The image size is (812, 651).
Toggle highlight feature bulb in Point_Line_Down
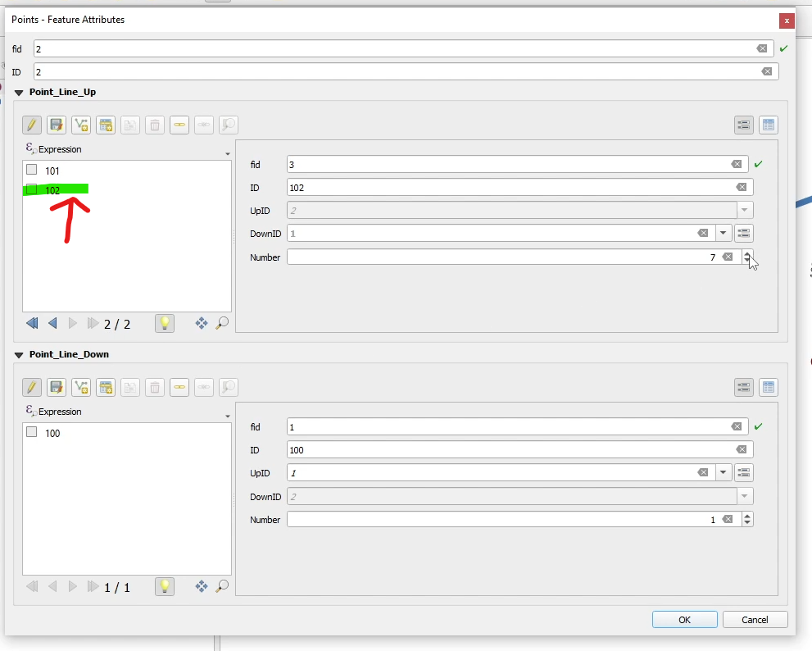(165, 586)
